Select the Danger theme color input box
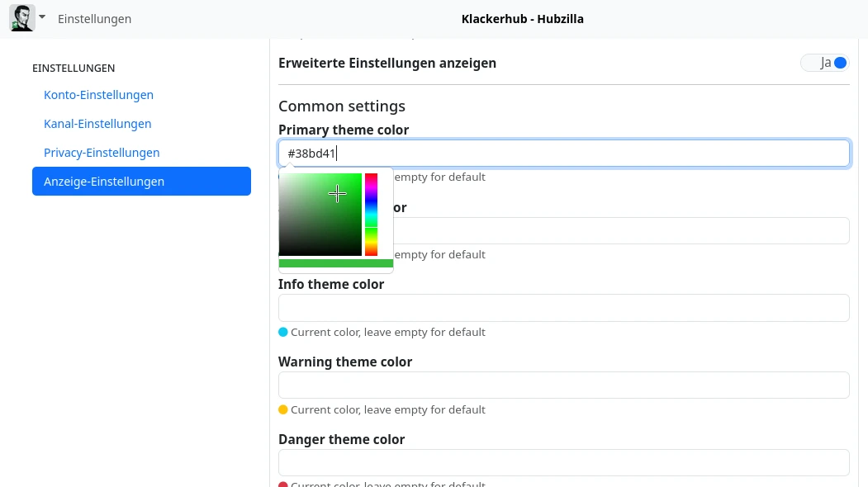Viewport: 868px width, 487px height. pyautogui.click(x=563, y=463)
